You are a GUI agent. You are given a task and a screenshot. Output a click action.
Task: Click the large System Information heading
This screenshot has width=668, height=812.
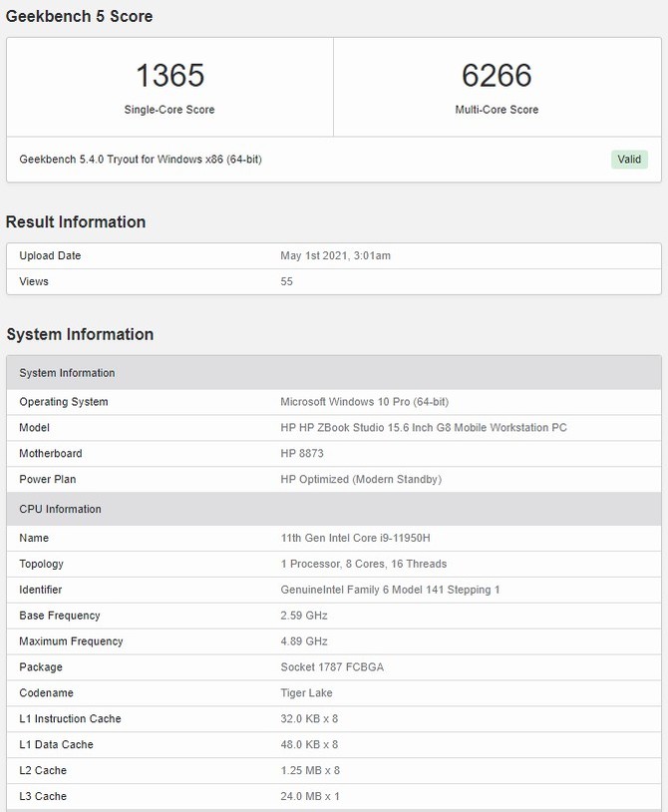[80, 334]
